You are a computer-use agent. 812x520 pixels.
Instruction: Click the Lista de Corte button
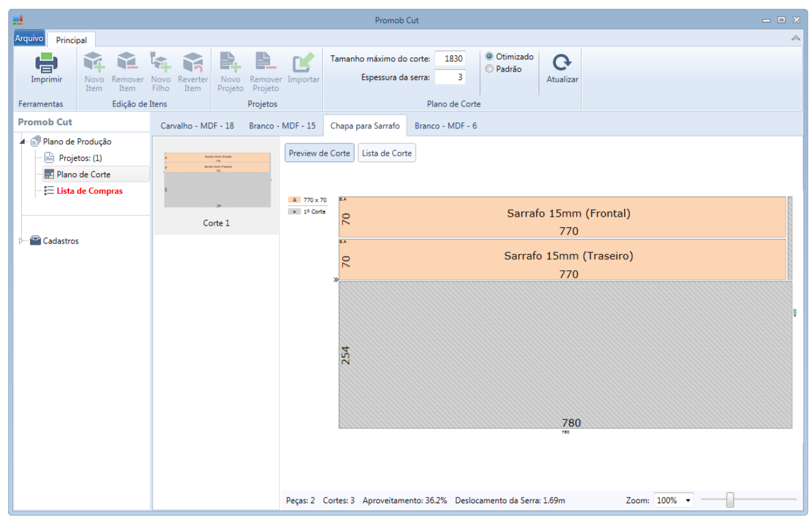387,153
